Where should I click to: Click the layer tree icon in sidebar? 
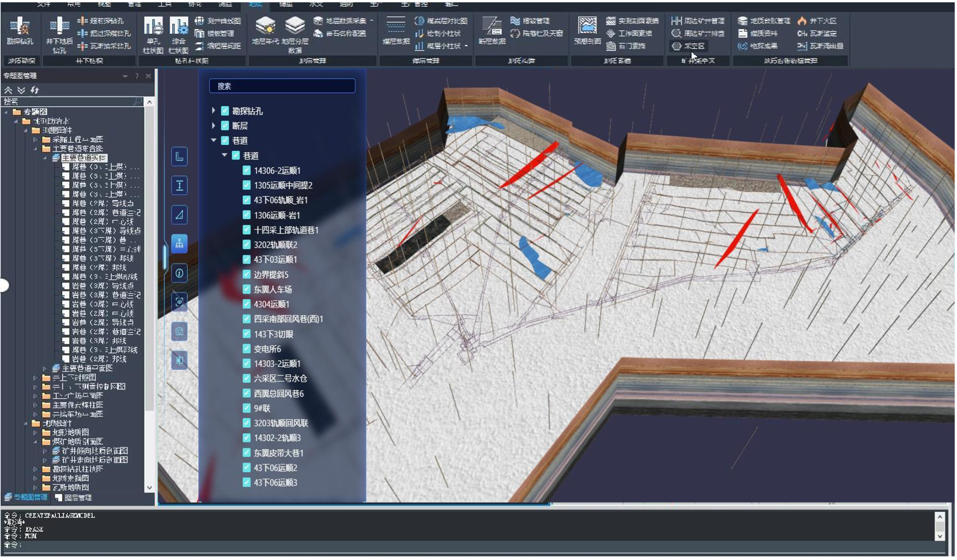[179, 244]
